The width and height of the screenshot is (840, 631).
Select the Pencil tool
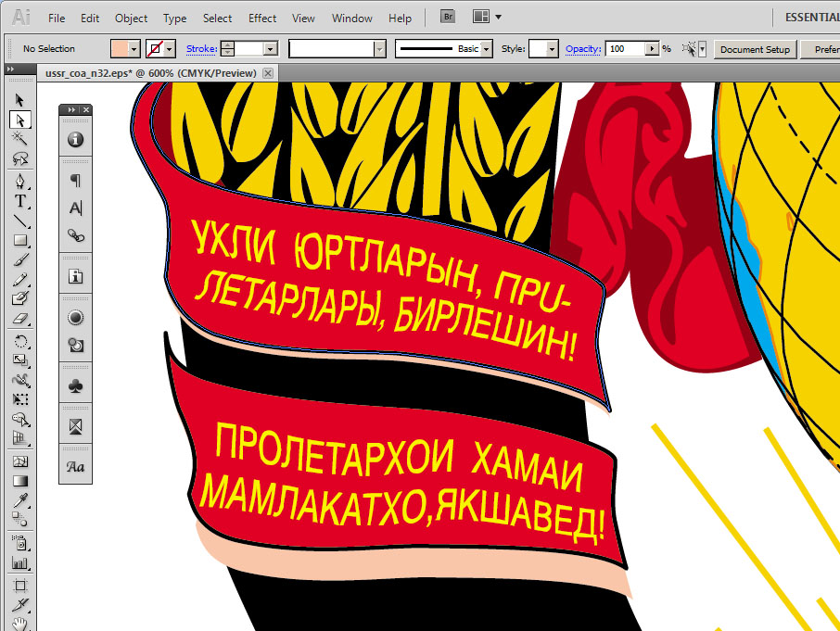[x=19, y=280]
